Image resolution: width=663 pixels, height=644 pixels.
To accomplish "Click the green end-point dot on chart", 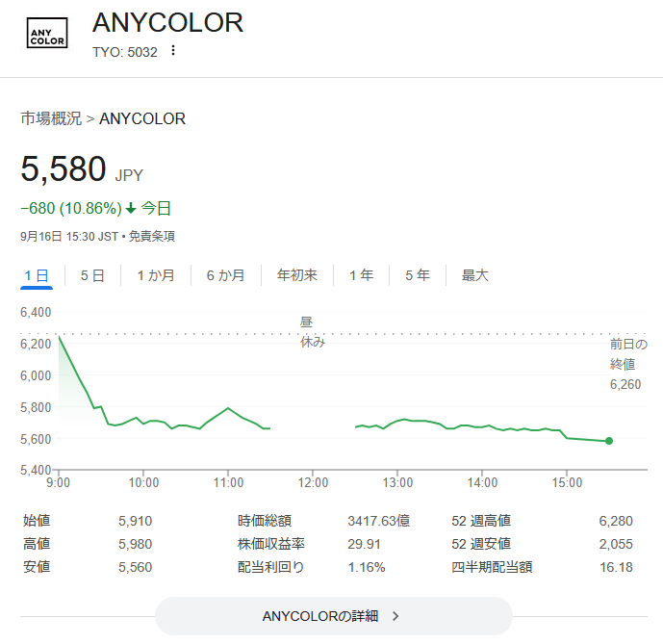I will coord(609,441).
